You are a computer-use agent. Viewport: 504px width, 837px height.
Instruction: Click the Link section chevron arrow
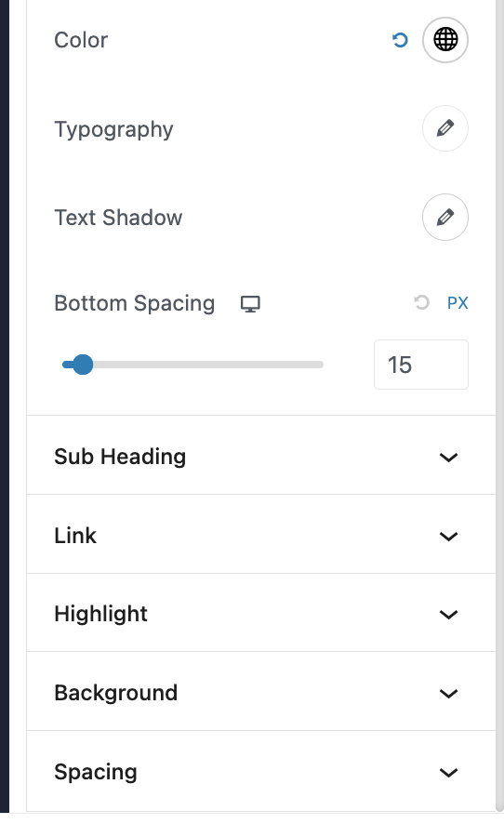448,537
